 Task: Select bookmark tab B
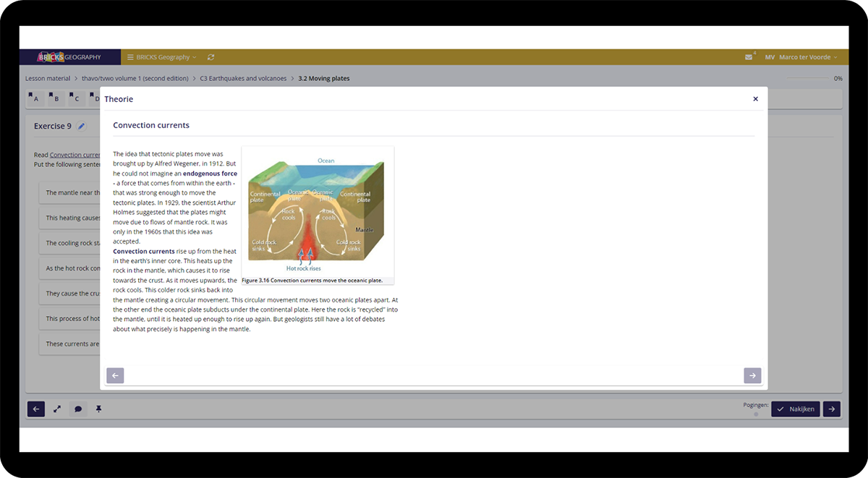point(54,98)
